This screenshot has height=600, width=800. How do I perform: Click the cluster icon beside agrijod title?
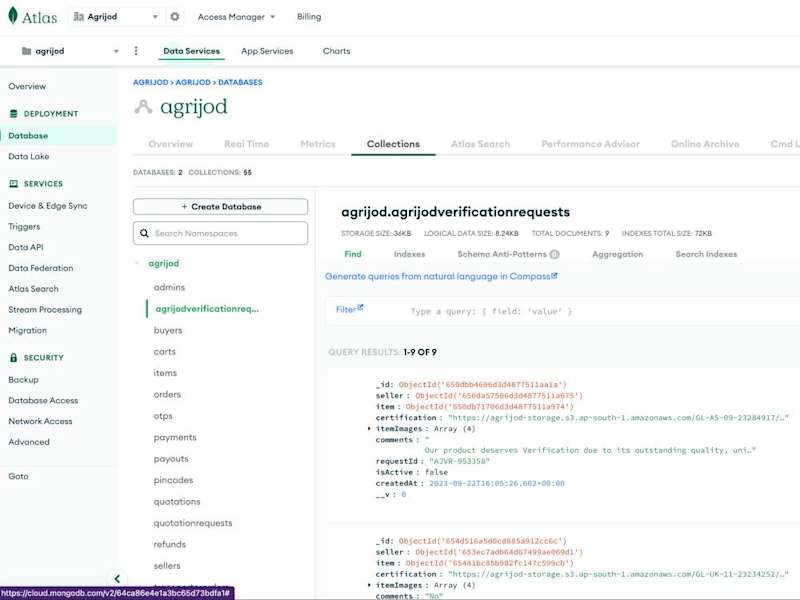143,107
